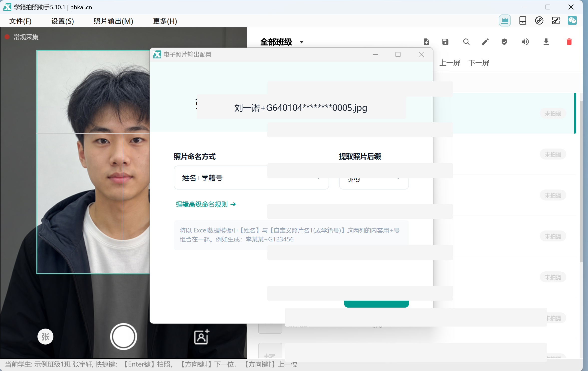588x371 pixels.
Task: Open the WeChat icon in top toolbar
Action: pyautogui.click(x=572, y=20)
